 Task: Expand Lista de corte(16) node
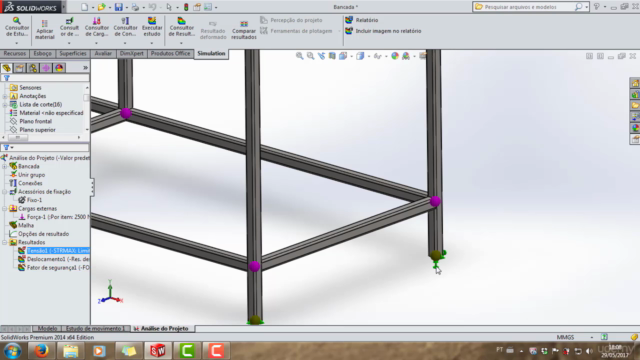[4, 105]
